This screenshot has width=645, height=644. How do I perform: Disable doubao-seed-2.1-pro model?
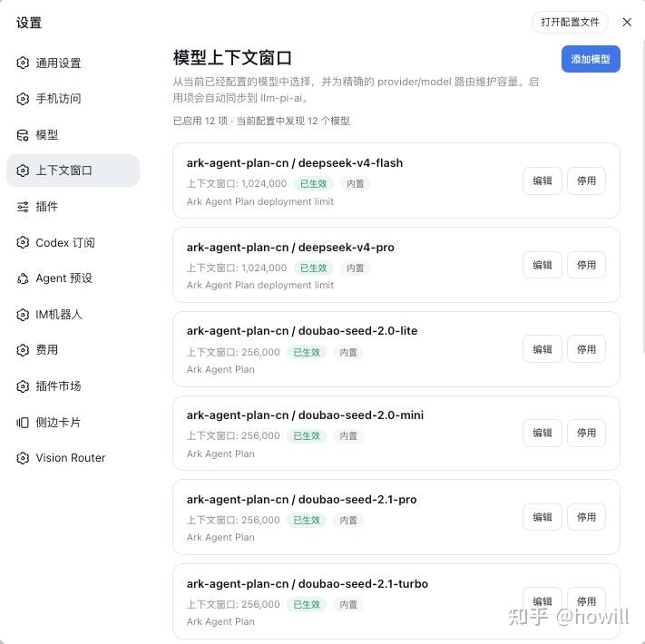[x=586, y=517]
